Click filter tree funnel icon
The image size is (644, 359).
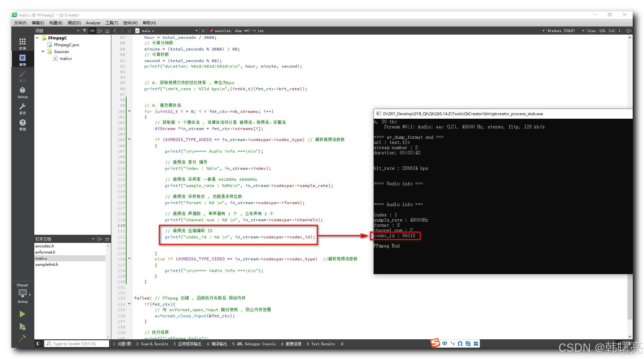pos(85,31)
